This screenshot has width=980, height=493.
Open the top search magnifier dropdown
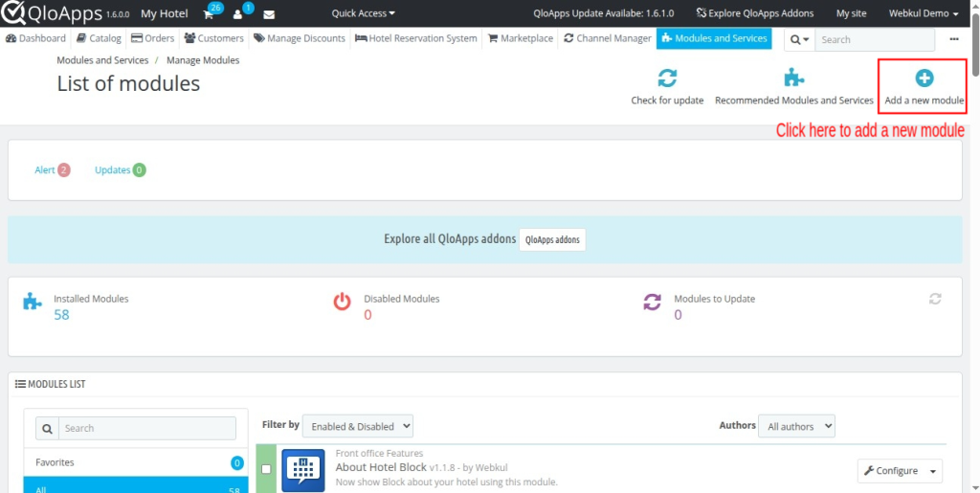click(799, 39)
